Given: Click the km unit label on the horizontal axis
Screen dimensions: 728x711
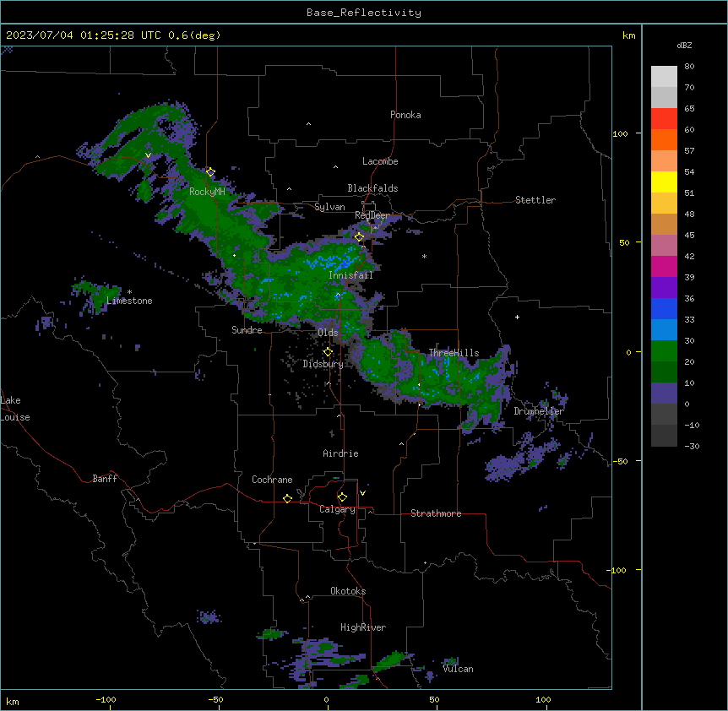Looking at the screenshot, I should pyautogui.click(x=13, y=701).
